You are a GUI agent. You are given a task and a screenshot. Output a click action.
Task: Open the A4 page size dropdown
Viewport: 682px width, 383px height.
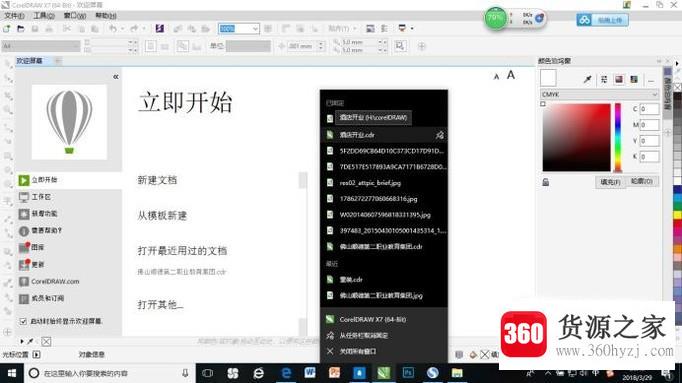click(40, 46)
